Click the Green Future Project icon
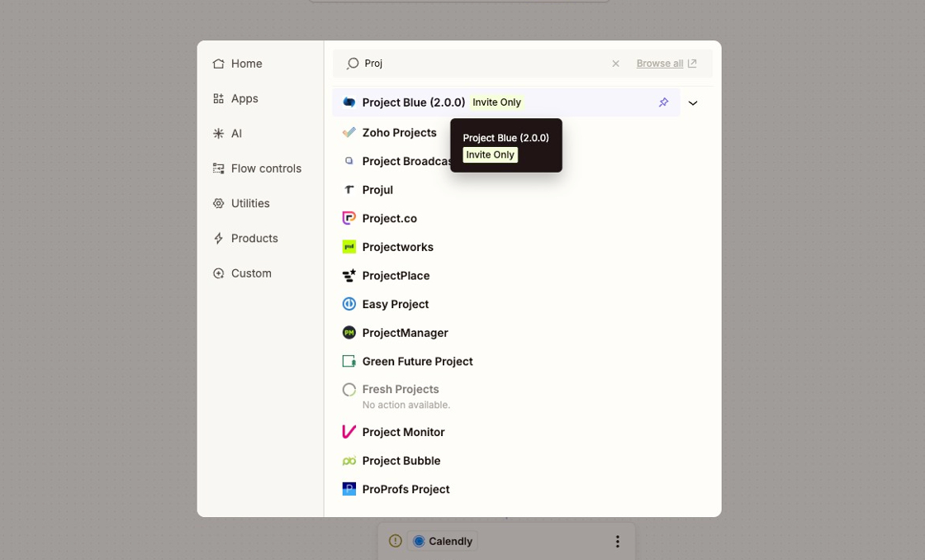This screenshot has height=560, width=925. (x=349, y=361)
